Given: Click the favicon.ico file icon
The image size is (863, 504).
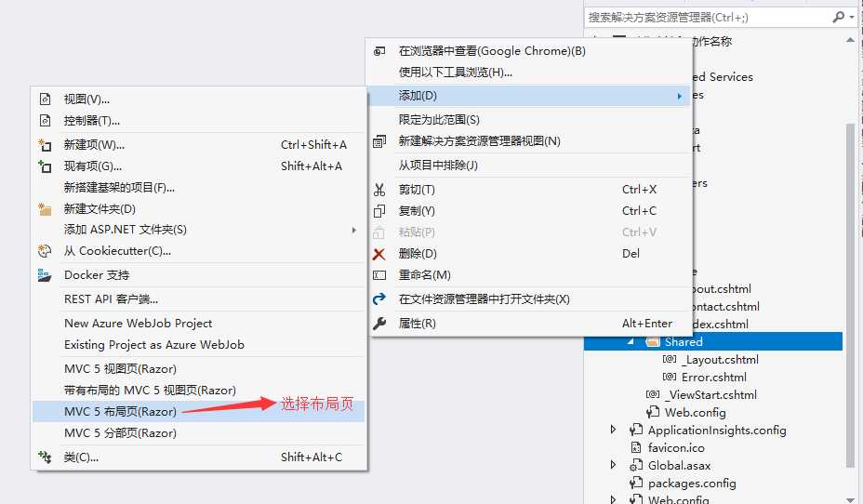Looking at the screenshot, I should 636,448.
